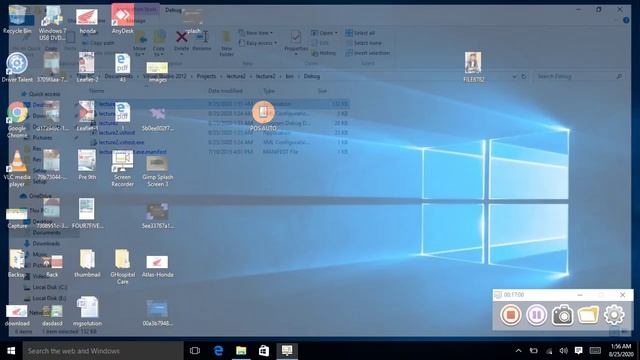Select the mgsolution desktop file

[87, 311]
